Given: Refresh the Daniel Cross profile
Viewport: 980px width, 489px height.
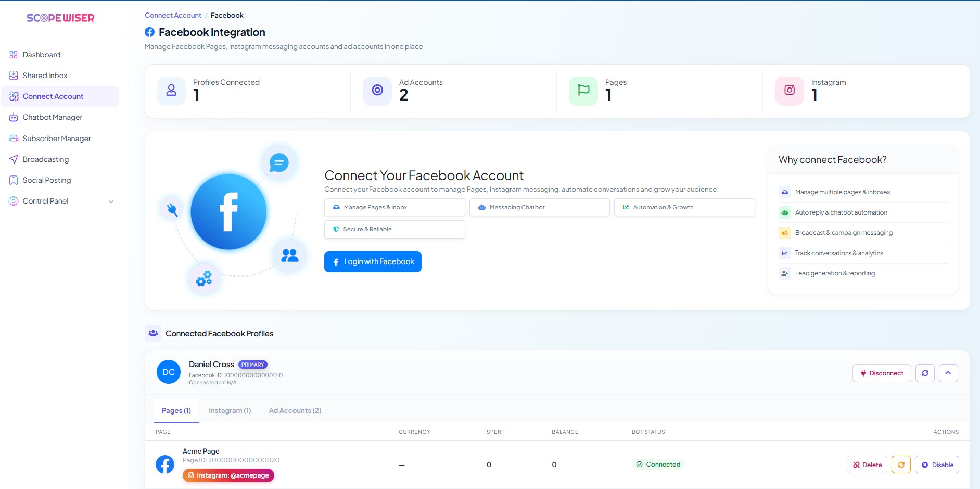Looking at the screenshot, I should (x=925, y=373).
